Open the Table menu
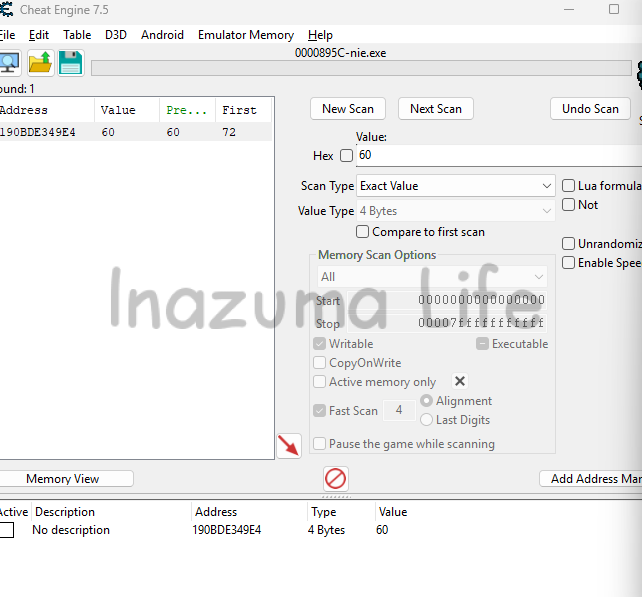The image size is (642, 597). coord(77,35)
